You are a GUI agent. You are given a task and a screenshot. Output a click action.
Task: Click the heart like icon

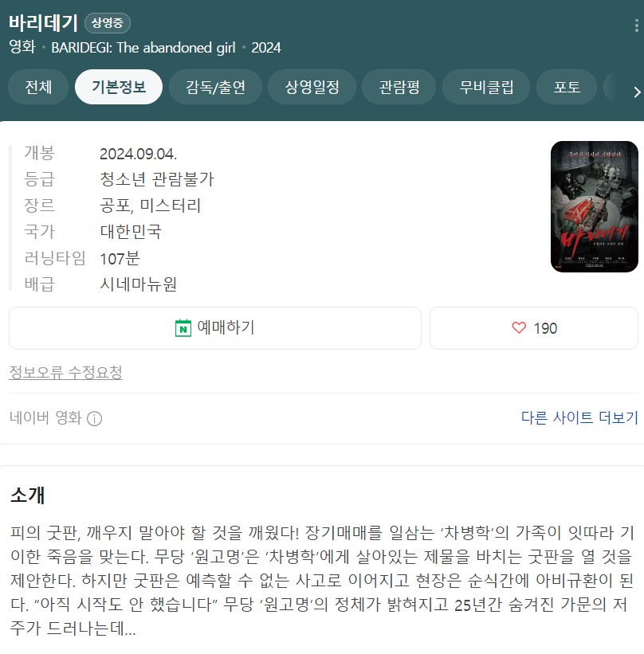coord(519,328)
